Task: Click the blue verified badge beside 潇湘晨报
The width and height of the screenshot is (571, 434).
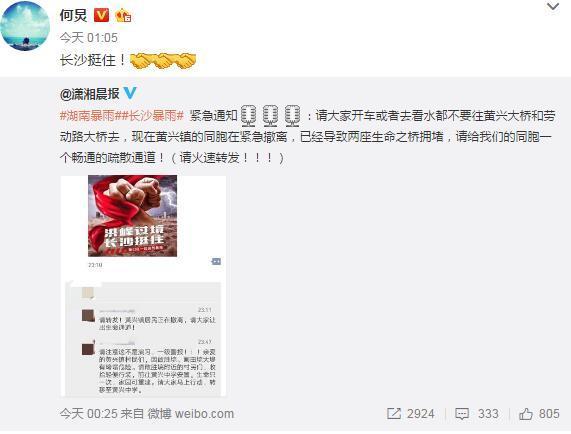Action: pos(130,93)
